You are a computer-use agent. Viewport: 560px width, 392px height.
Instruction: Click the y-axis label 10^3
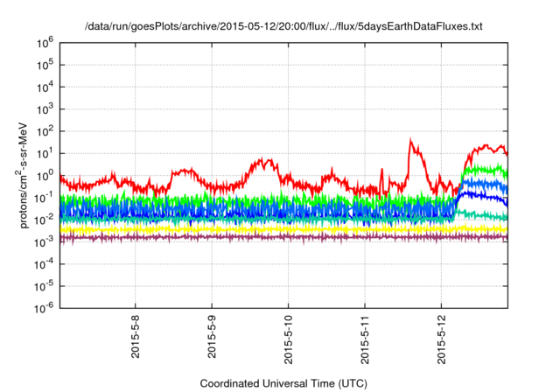45,109
